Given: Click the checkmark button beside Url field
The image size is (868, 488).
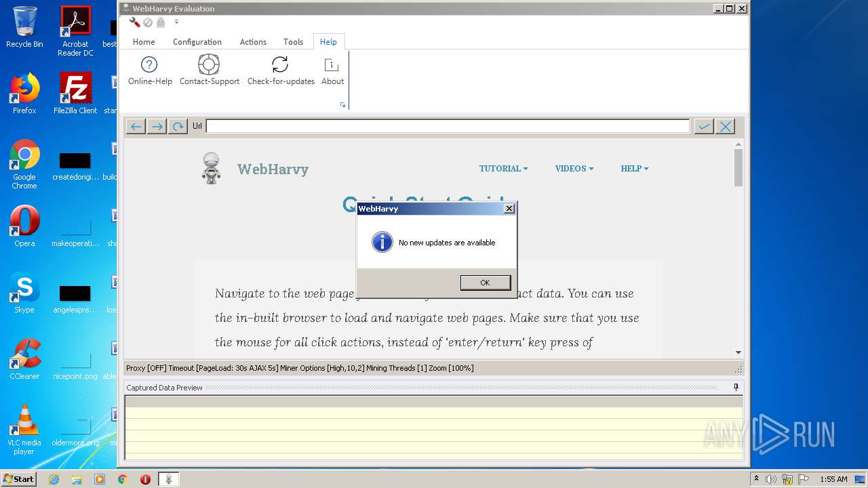Looking at the screenshot, I should point(704,126).
